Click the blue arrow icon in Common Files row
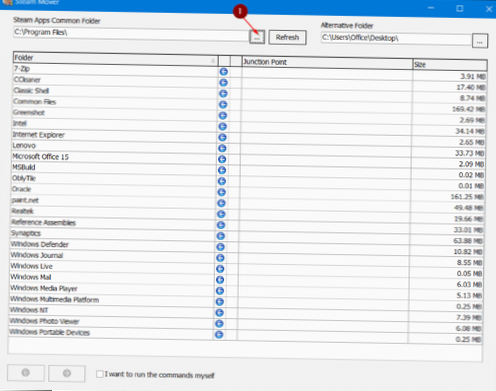The height and width of the screenshot is (391, 496). [223, 105]
